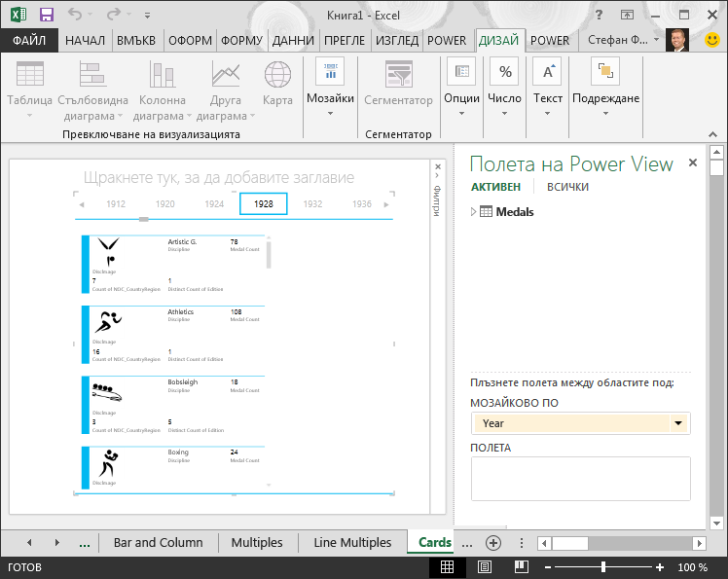Screen dimensions: 728x579
Task: Open the Текст text size menu
Action: click(547, 87)
